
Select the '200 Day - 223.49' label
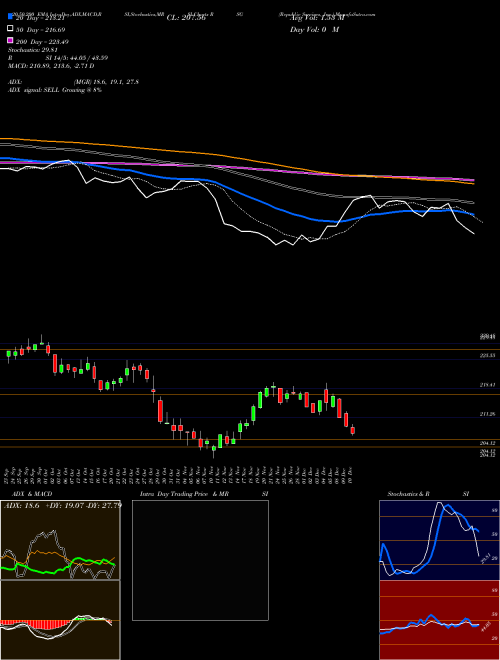tap(42, 42)
